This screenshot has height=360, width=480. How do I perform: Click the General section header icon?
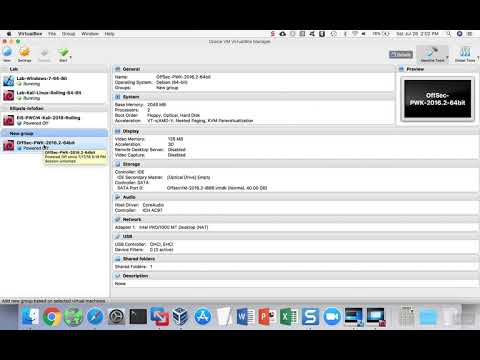point(117,69)
